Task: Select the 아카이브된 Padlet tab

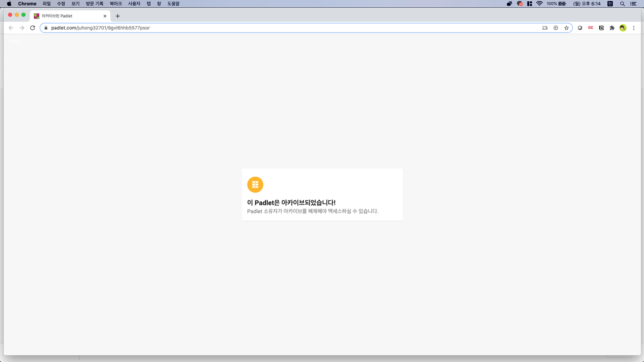Action: 67,16
